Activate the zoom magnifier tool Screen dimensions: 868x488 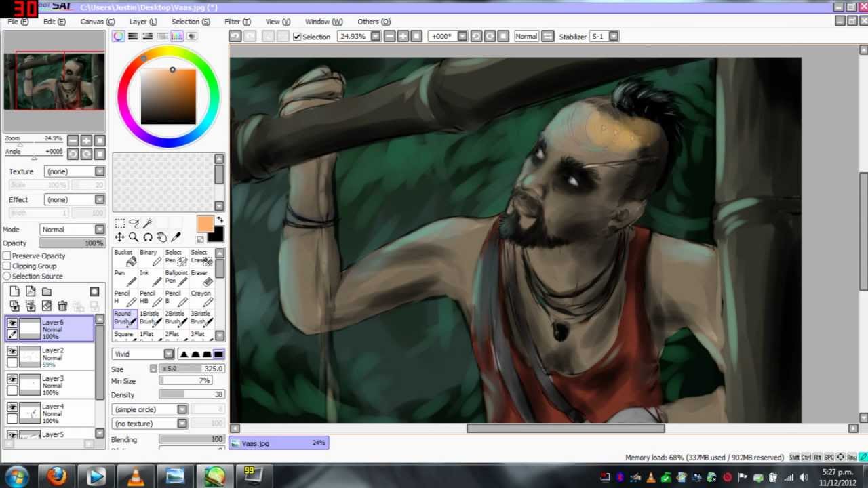[134, 237]
